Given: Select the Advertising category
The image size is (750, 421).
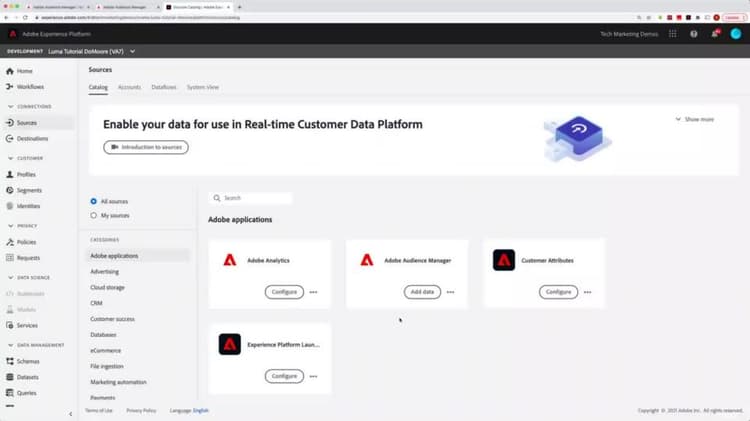Looking at the screenshot, I should click(x=104, y=272).
